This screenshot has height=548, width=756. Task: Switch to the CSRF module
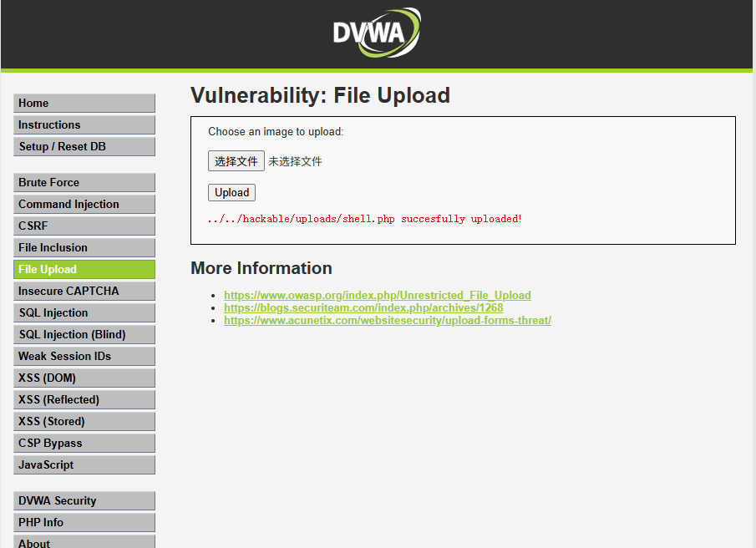click(x=84, y=226)
